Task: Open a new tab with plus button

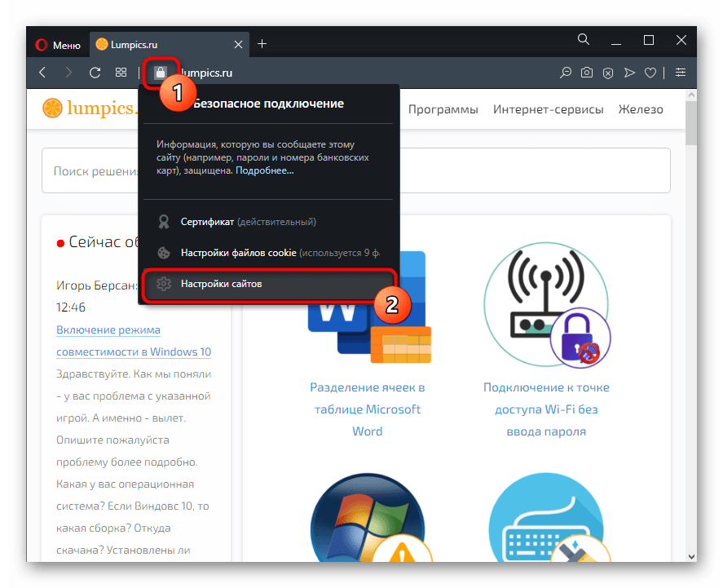Action: click(x=262, y=44)
